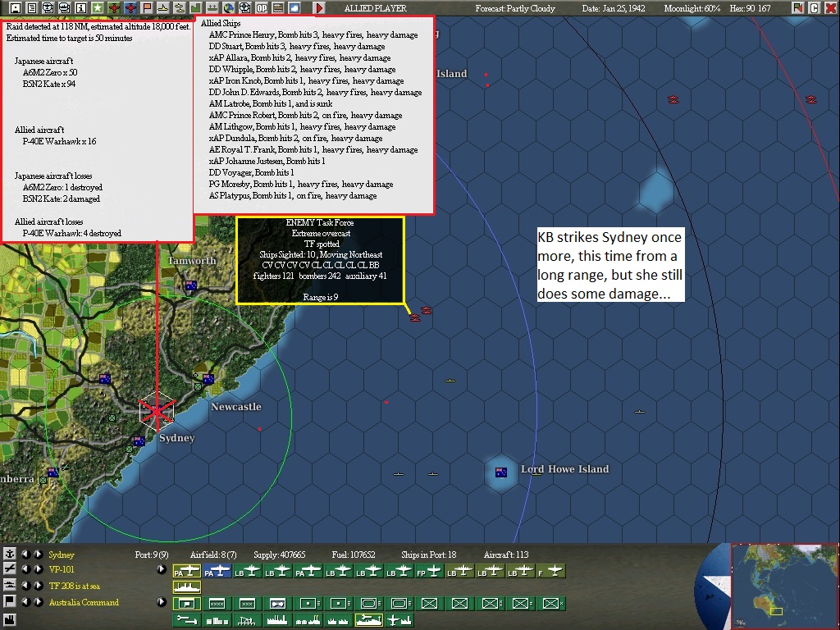840x630 pixels.
Task: Click the red plane on blue background icon
Action: (130, 7)
